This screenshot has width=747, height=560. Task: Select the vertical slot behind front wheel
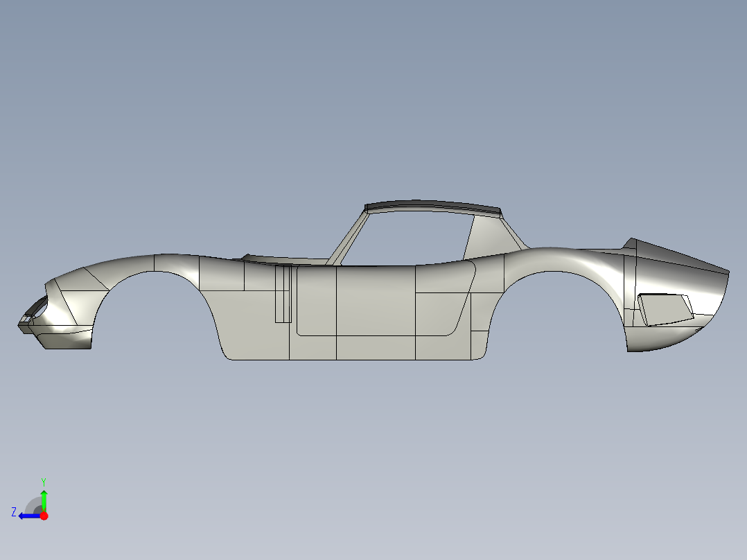283,294
